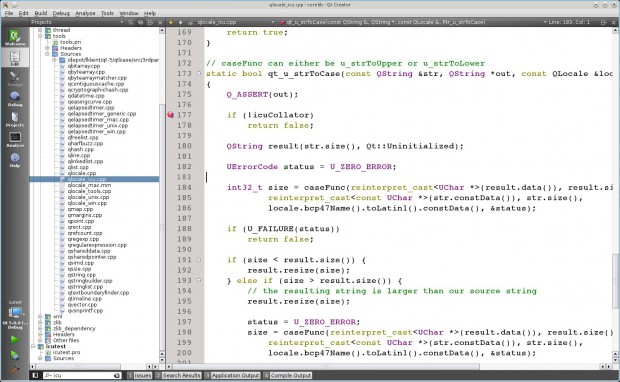Image resolution: width=620 pixels, height=382 pixels.
Task: Fold the if block at line 191
Action: pos(199,259)
